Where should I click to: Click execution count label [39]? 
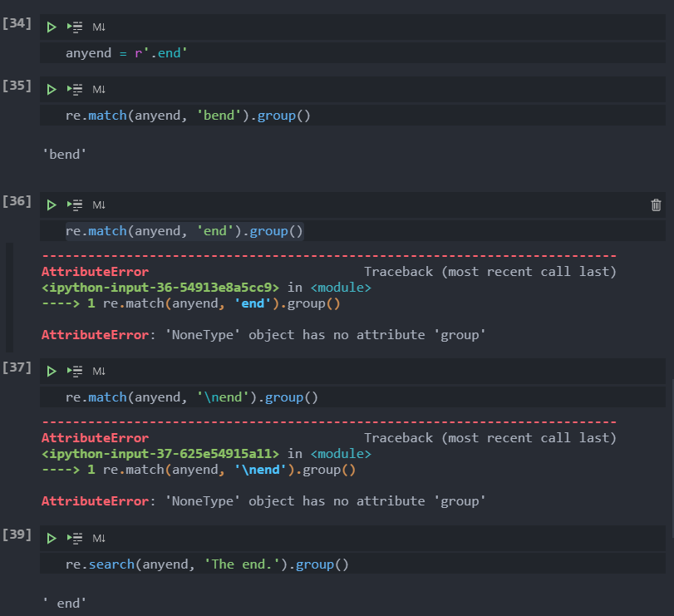[17, 535]
